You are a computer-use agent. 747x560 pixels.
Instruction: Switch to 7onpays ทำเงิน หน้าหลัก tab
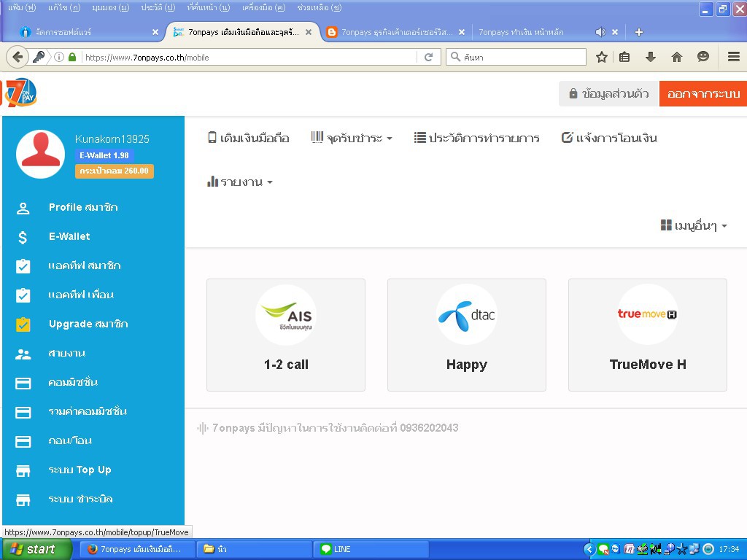pos(521,32)
